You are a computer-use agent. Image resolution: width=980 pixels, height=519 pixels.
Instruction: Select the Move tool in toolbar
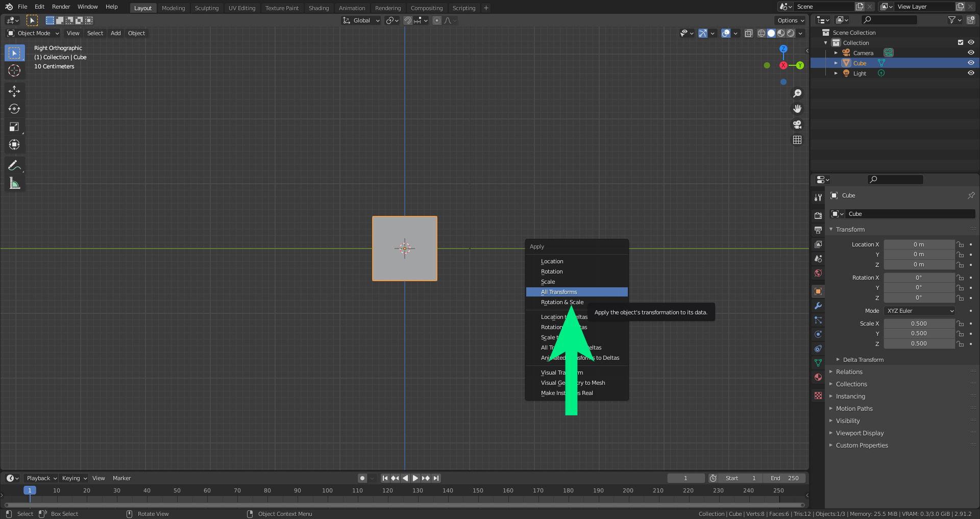pos(14,91)
